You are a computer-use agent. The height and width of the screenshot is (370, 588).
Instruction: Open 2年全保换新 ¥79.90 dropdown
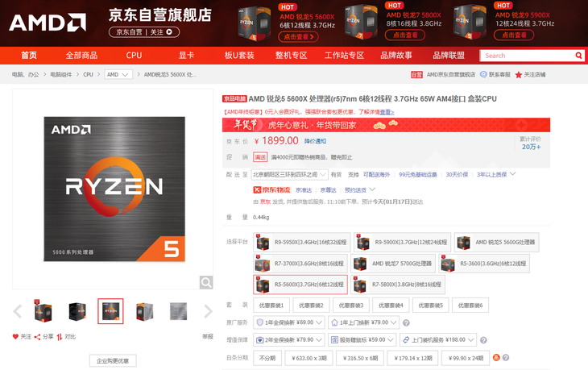pyautogui.click(x=288, y=339)
